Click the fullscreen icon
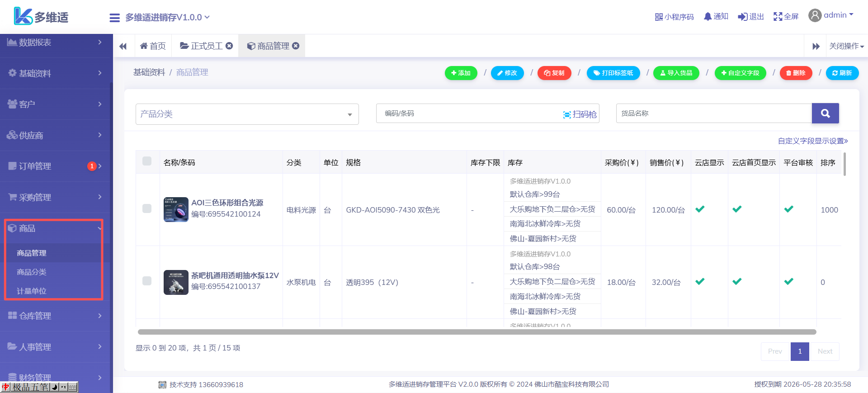The image size is (868, 393). tap(778, 17)
